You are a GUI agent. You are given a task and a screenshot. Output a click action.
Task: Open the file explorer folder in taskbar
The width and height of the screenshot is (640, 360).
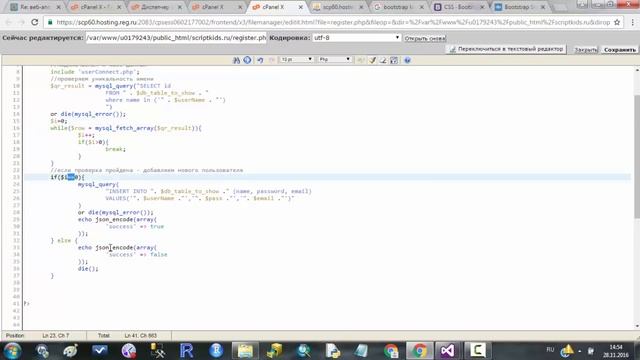point(245,351)
